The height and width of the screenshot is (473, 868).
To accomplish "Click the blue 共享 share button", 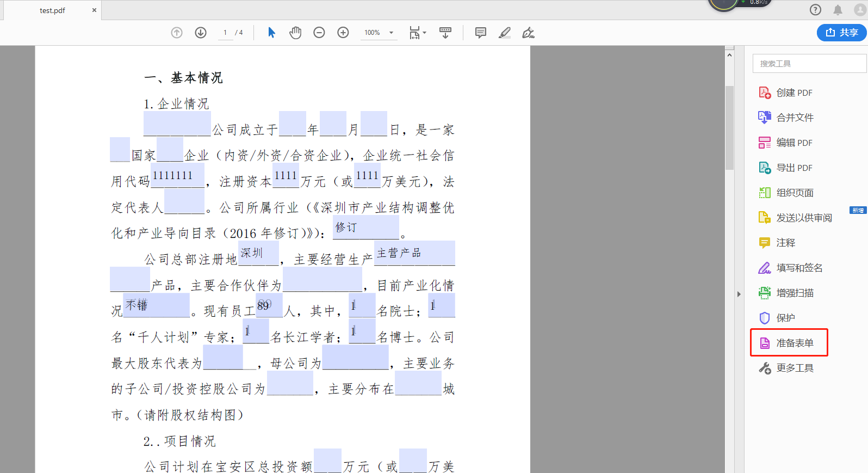I will (841, 33).
